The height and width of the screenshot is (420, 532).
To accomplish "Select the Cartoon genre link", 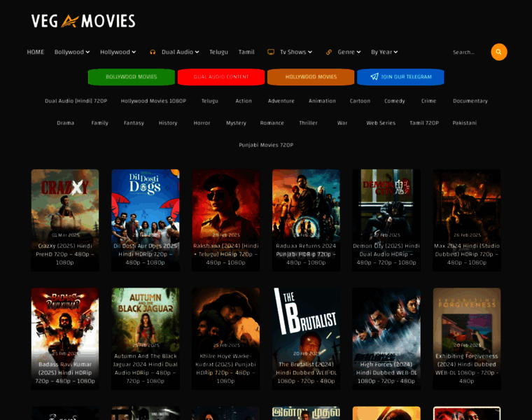I will tap(360, 101).
